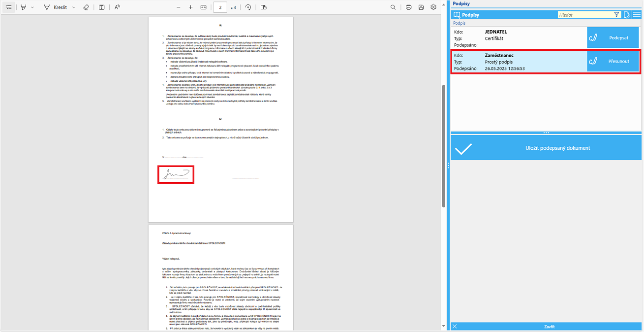The width and height of the screenshot is (644, 332).
Task: Click the add text box icon
Action: (x=101, y=7)
